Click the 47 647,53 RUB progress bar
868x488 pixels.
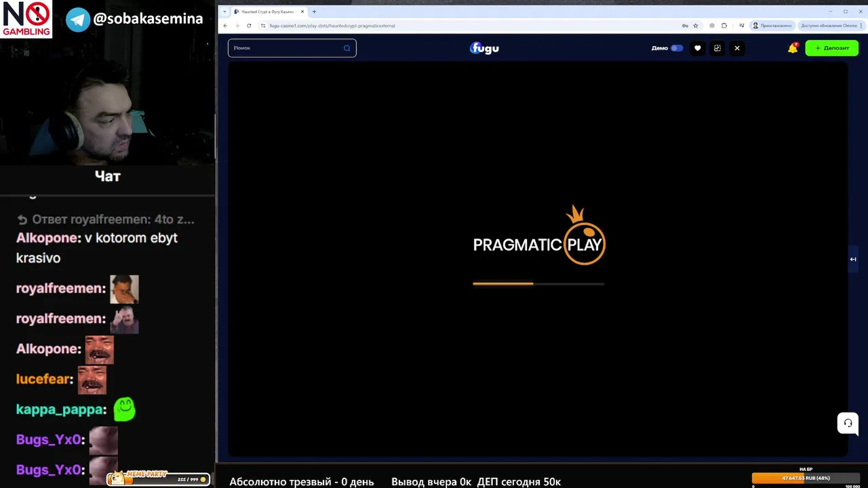pyautogui.click(x=806, y=478)
